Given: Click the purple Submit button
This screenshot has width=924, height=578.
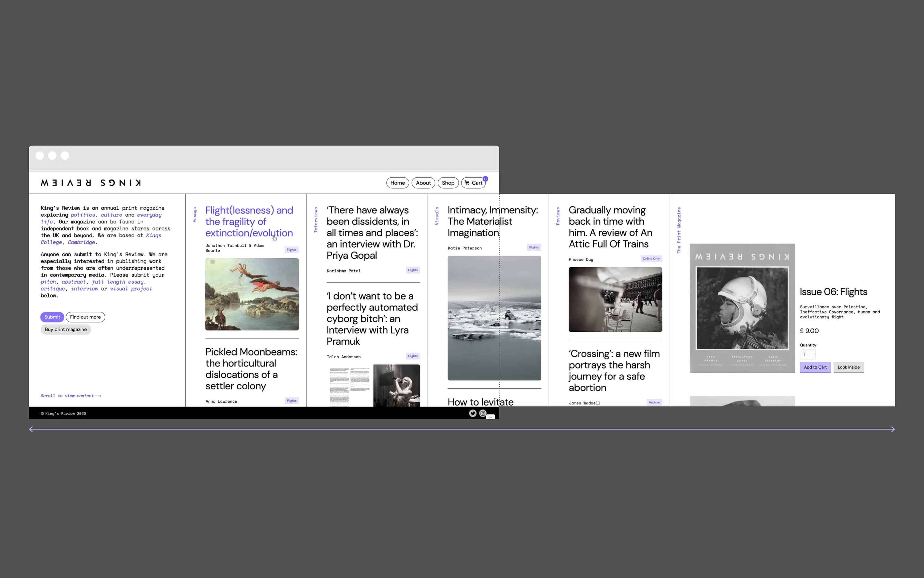Looking at the screenshot, I should [52, 317].
